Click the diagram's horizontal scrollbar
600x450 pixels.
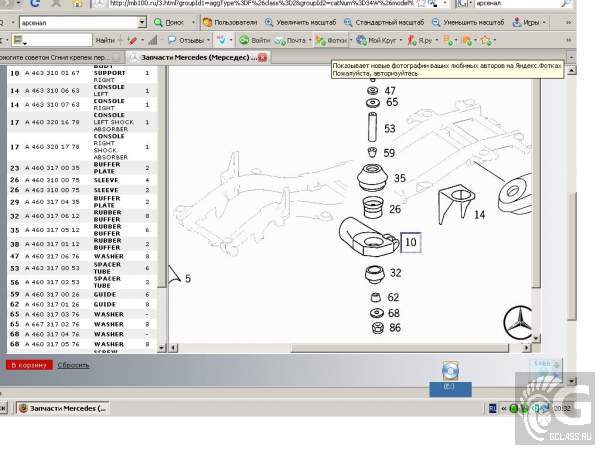(x=350, y=347)
